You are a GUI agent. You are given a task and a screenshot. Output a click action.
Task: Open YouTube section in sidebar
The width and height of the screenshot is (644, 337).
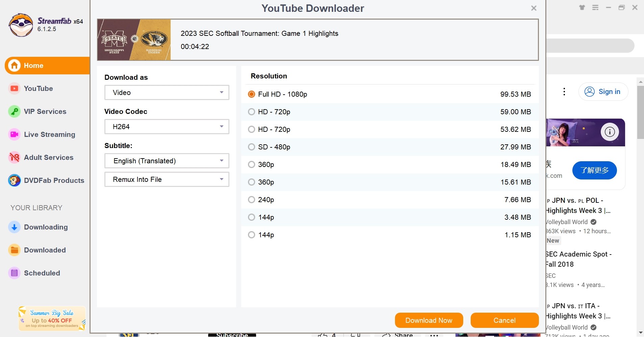tap(38, 89)
